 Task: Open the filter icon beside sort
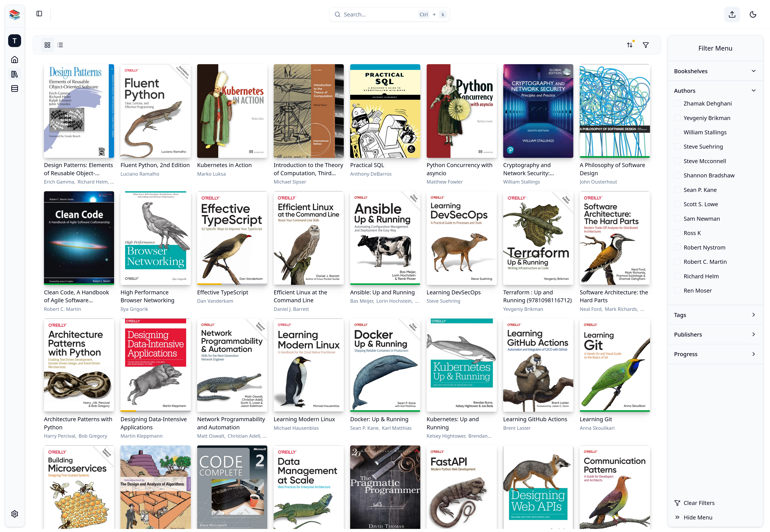point(646,45)
